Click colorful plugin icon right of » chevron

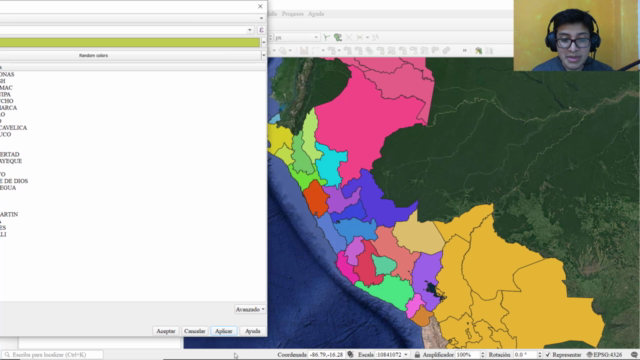point(478,51)
